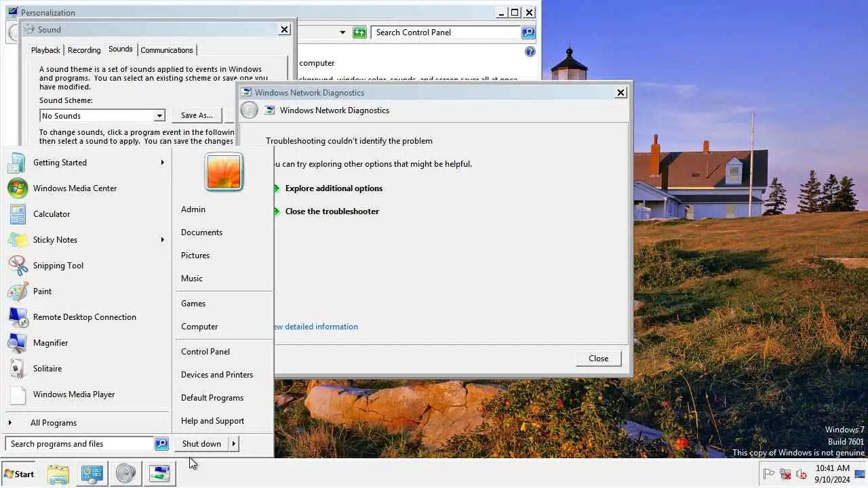
Task: Open Windows Media Player icon
Action: pyautogui.click(x=18, y=394)
